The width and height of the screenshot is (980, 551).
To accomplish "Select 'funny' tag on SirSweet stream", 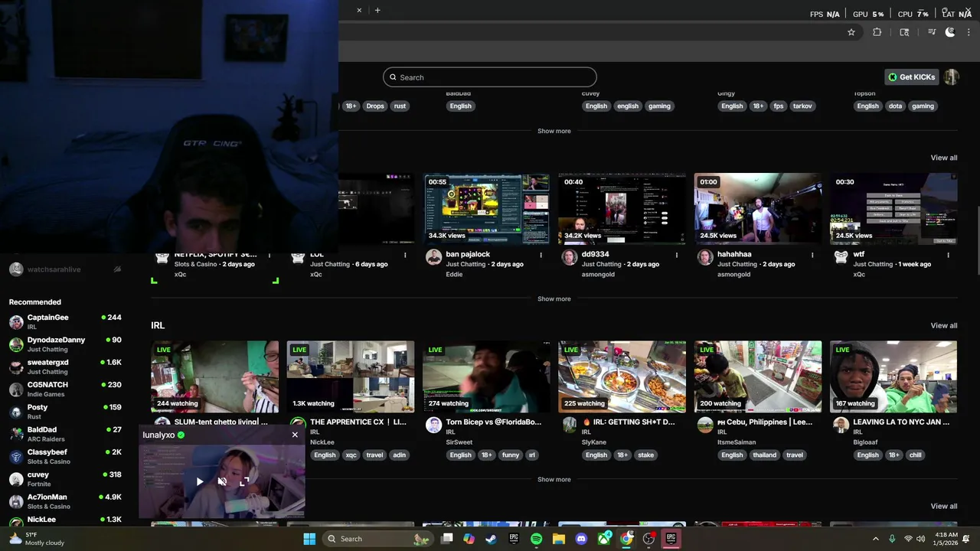I will [x=511, y=455].
